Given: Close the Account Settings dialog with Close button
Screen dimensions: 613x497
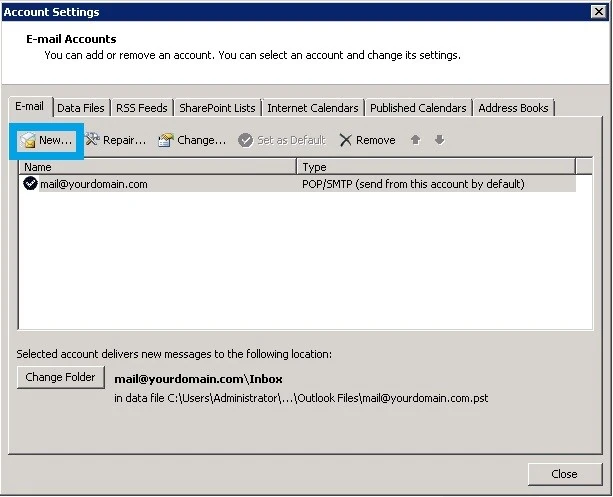Looking at the screenshot, I should coord(565,474).
